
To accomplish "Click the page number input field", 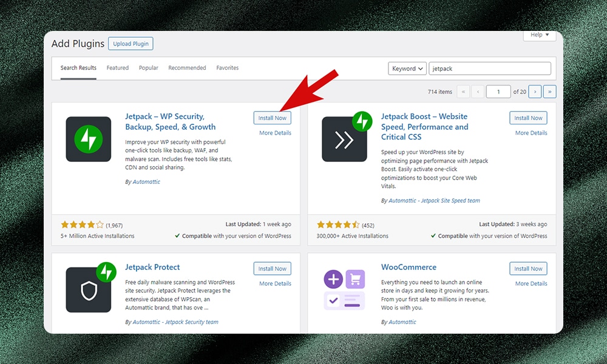I will 498,91.
